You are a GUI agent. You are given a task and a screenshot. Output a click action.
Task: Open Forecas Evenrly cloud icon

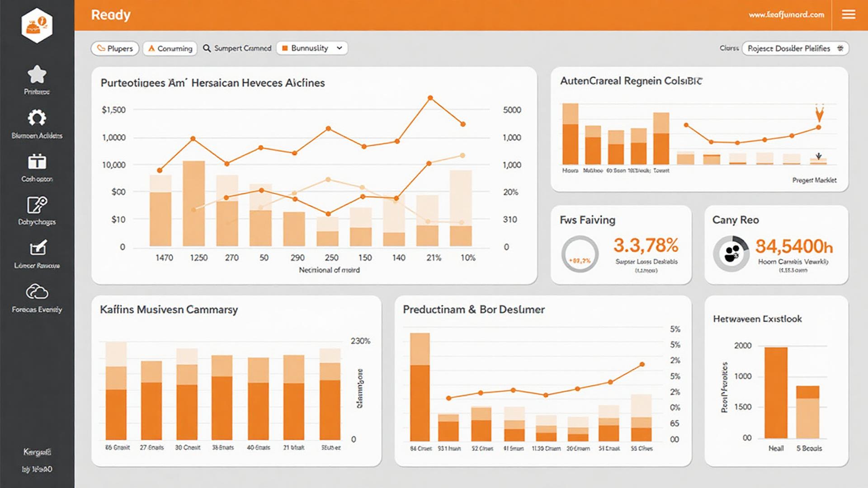tap(37, 291)
